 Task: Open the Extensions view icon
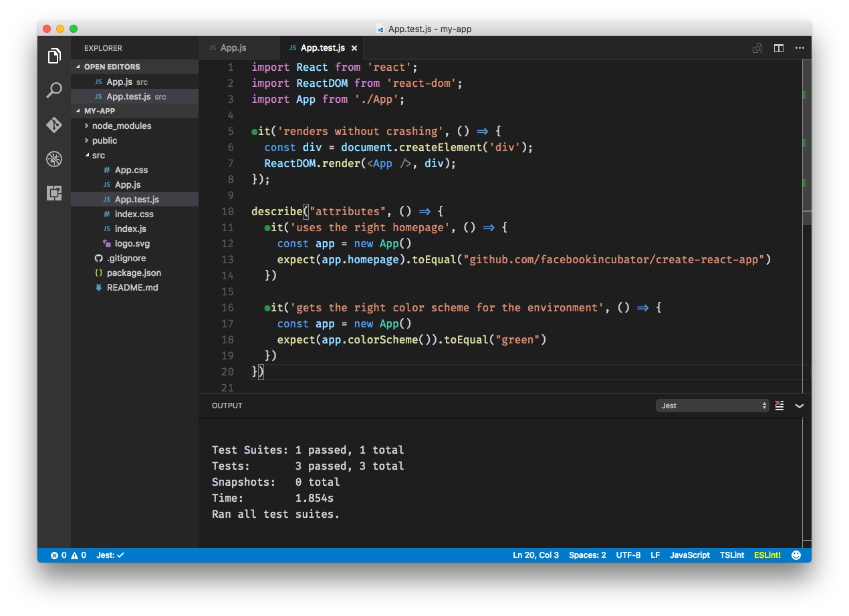pos(54,193)
